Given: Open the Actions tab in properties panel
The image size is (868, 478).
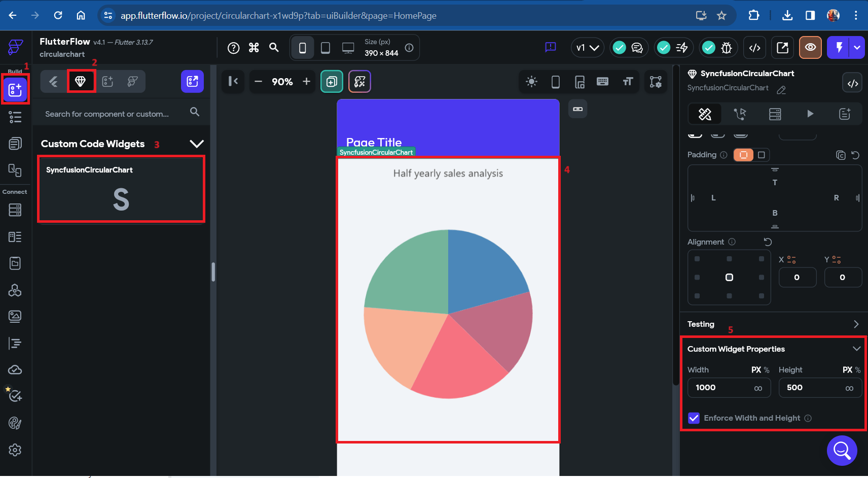Looking at the screenshot, I should pos(740,114).
